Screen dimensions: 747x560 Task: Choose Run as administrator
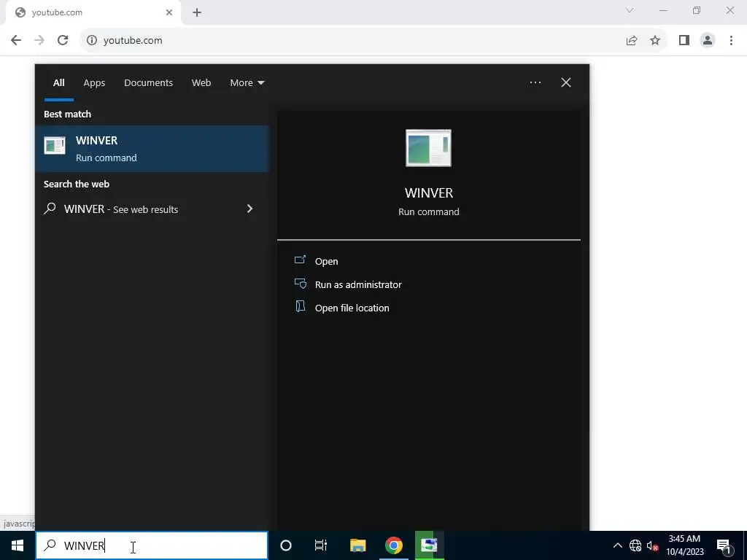point(357,284)
